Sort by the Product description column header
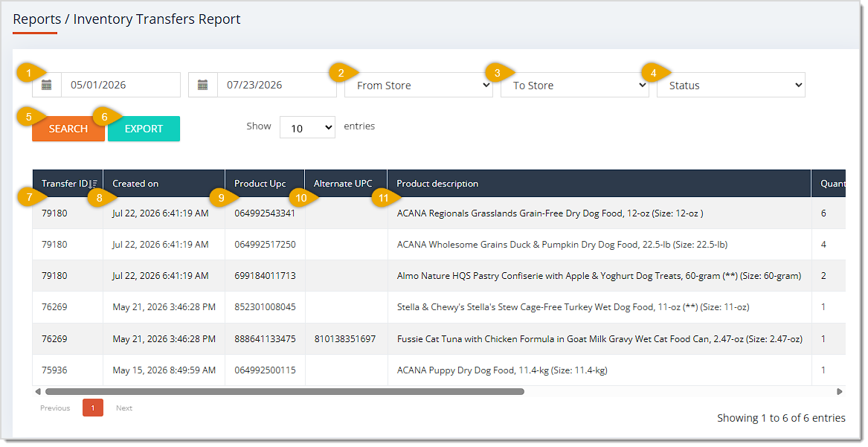The width and height of the screenshot is (868, 447). (x=599, y=184)
